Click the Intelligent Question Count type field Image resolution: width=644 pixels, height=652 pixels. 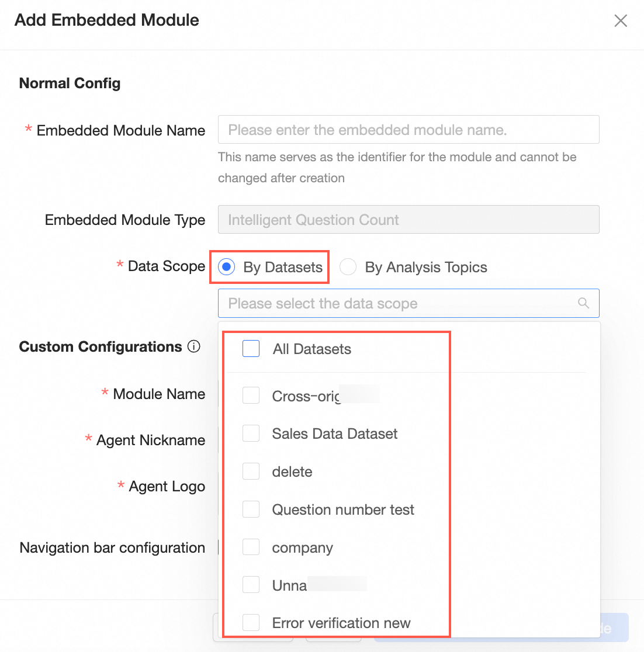pyautogui.click(x=408, y=219)
